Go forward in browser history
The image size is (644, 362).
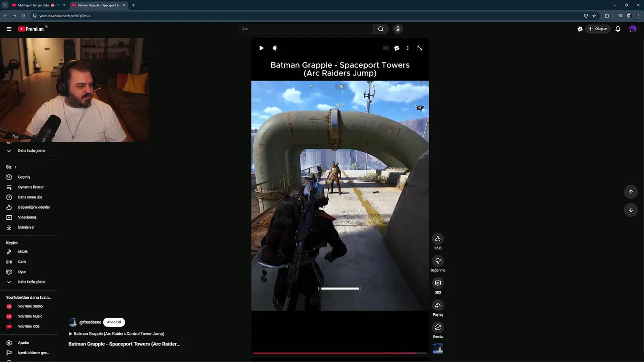(14, 16)
